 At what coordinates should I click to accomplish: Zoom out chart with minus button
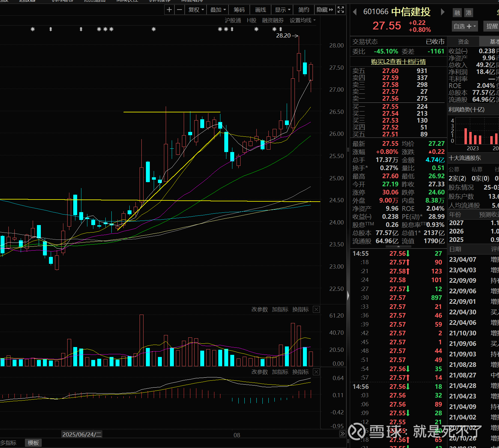click(180, 10)
